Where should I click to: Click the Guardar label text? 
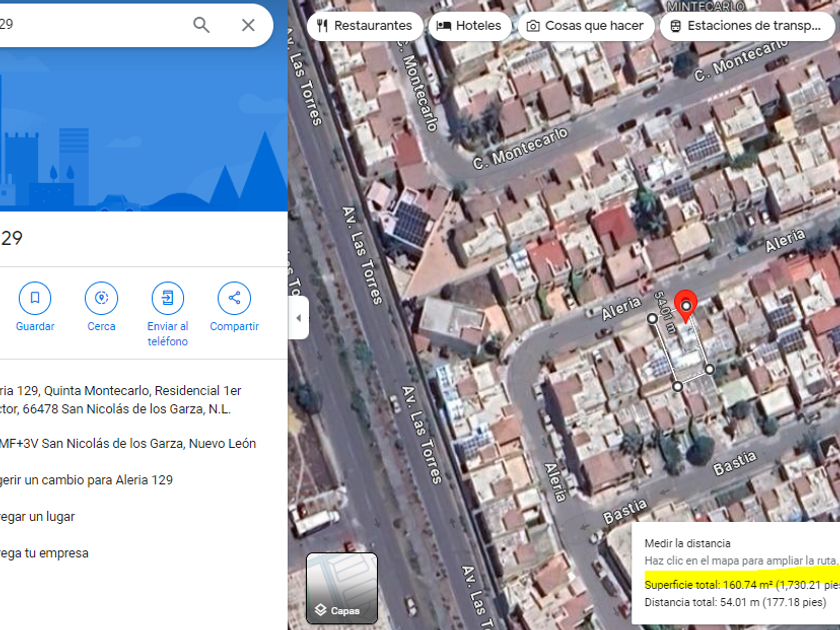click(35, 326)
